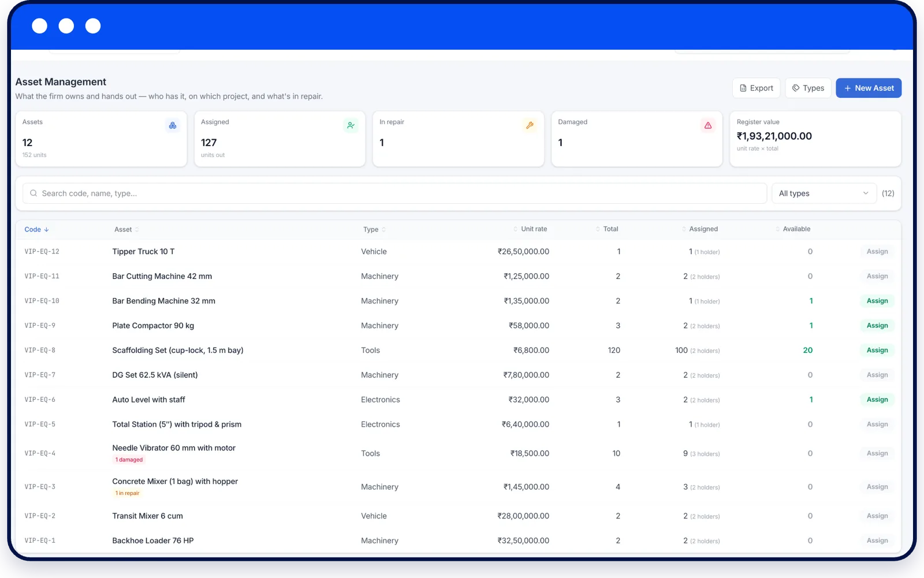Image resolution: width=924 pixels, height=578 pixels.
Task: Sort by Total column header
Action: point(607,229)
